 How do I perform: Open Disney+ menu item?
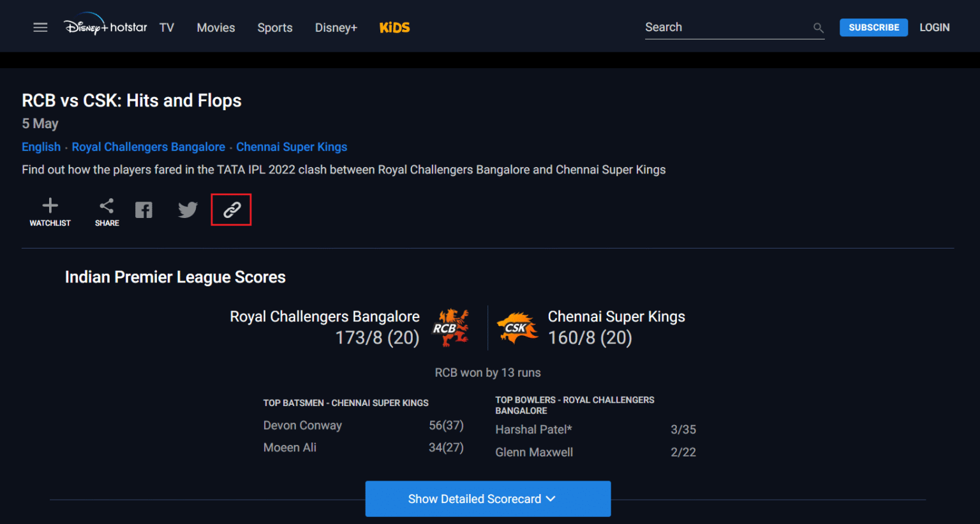(336, 27)
